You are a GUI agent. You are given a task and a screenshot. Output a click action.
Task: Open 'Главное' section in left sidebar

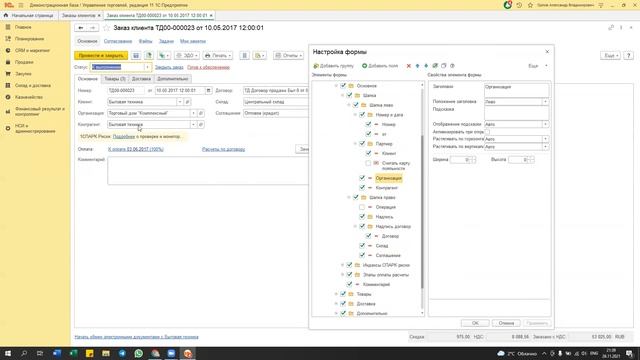[23, 27]
